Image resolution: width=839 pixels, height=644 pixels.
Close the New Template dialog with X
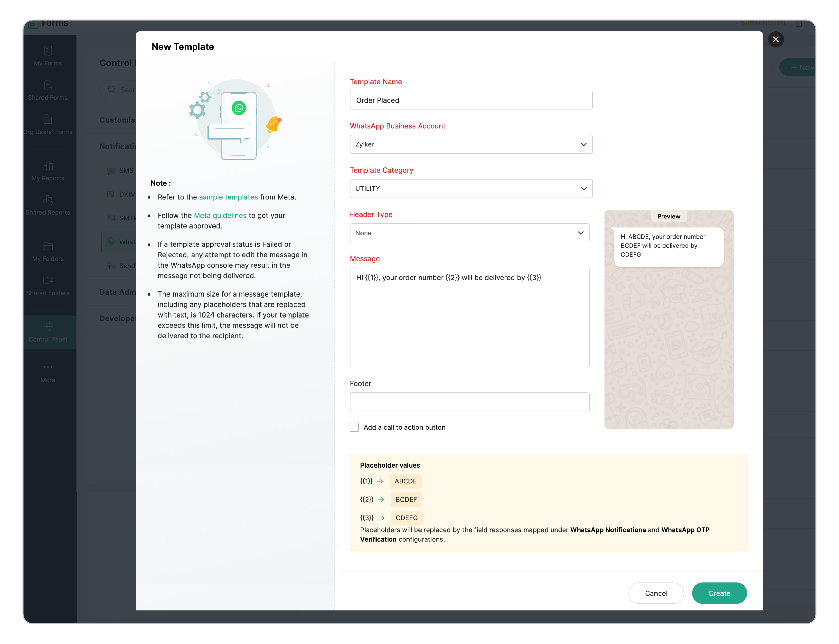click(775, 39)
